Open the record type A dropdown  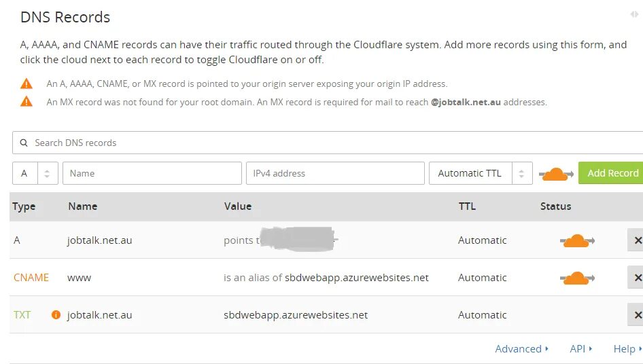pyautogui.click(x=35, y=173)
